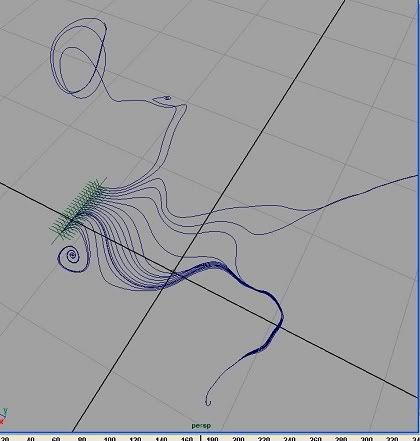This screenshot has width=420, height=441.
Task: Set timeline to frame 120
Action: (135, 439)
